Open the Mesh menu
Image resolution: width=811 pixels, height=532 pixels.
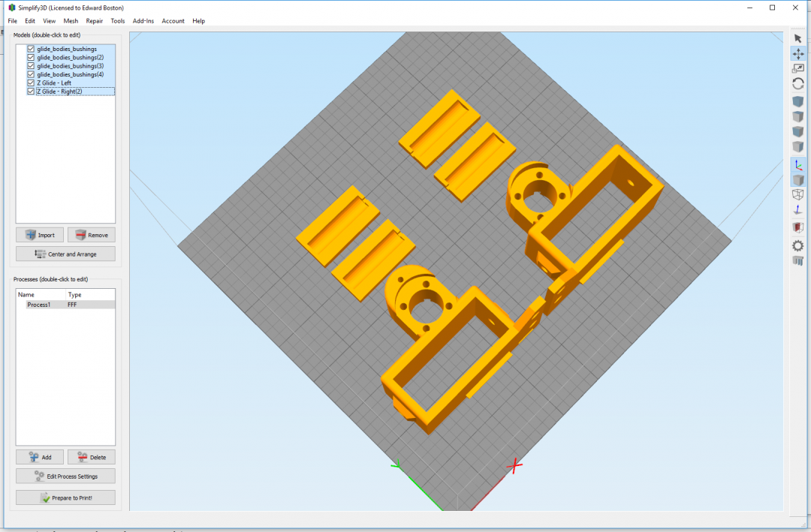point(71,21)
